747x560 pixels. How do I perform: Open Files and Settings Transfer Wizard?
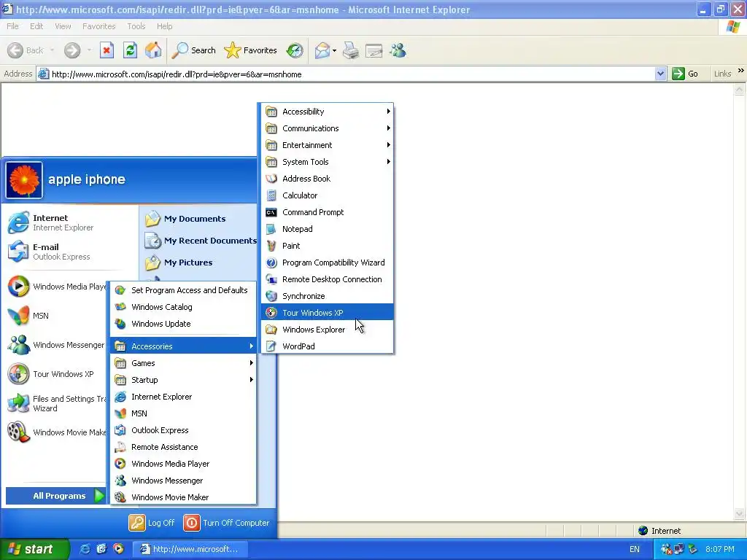[56, 403]
